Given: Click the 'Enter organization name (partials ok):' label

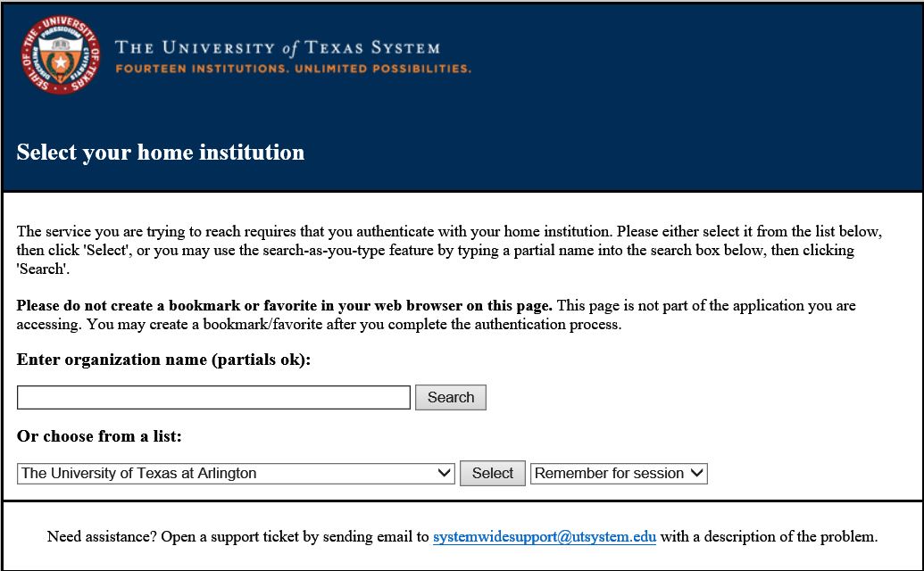Looking at the screenshot, I should click(163, 360).
